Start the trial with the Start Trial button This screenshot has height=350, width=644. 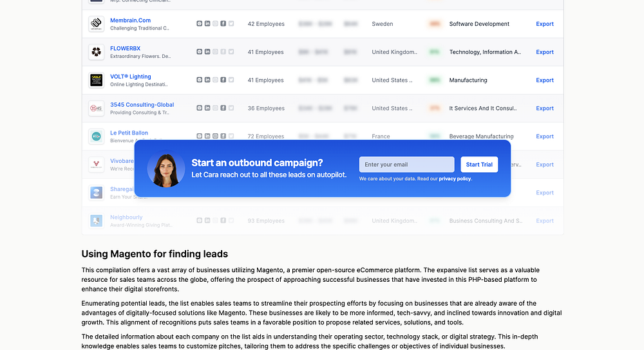coord(479,165)
